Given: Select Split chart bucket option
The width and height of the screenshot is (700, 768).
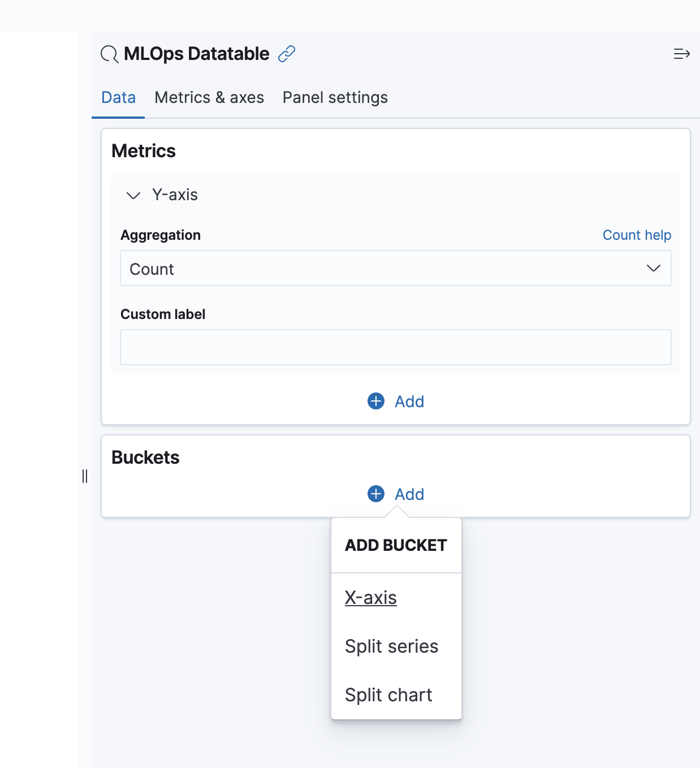Looking at the screenshot, I should pos(388,695).
